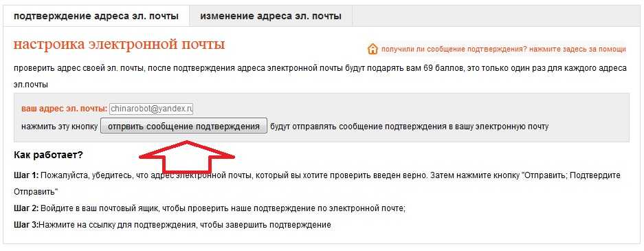This screenshot has height=251, width=644.
Task: Switch to 'подтверждение адреса эл. почты' tab
Action: [96, 17]
